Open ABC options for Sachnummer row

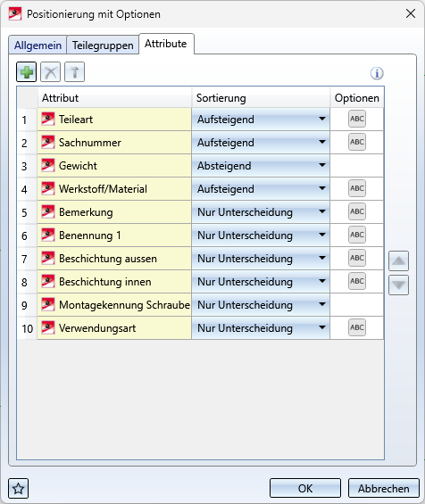coord(357,142)
